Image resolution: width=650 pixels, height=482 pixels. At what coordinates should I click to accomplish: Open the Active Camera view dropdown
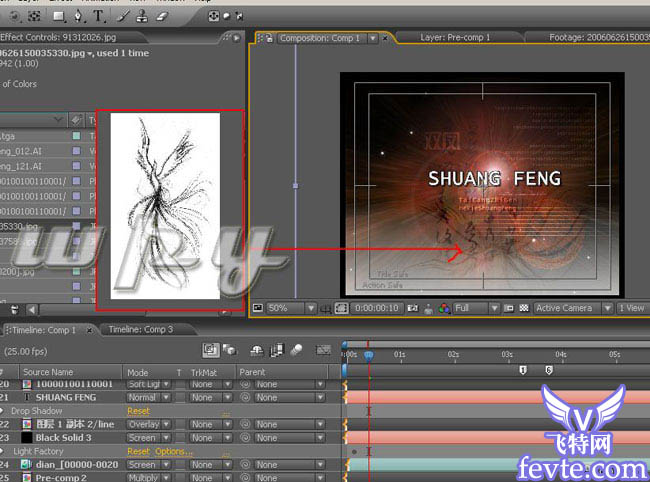[573, 308]
